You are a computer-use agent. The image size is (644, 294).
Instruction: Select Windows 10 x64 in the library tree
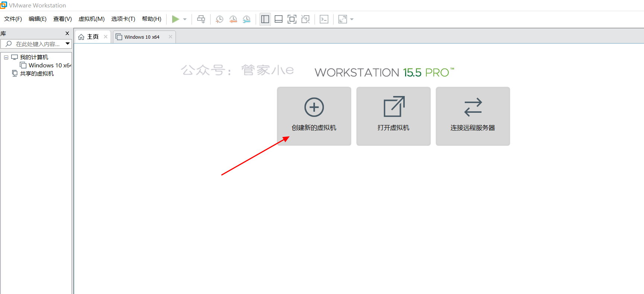pos(50,65)
